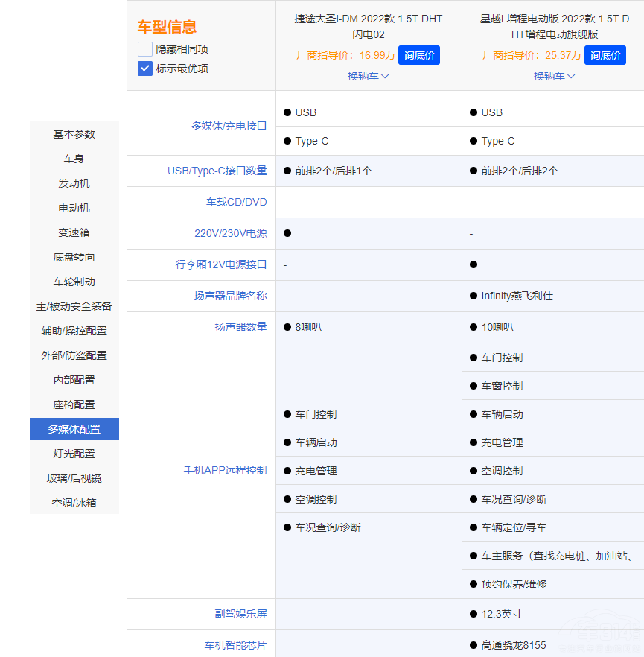
Task: Click the 扬声器品牌名称 parameter link
Action: [230, 296]
